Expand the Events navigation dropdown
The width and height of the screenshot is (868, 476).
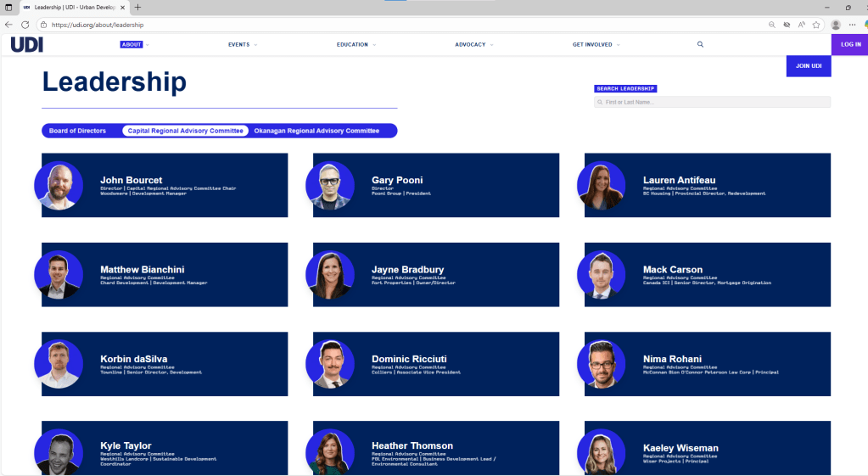coord(242,44)
